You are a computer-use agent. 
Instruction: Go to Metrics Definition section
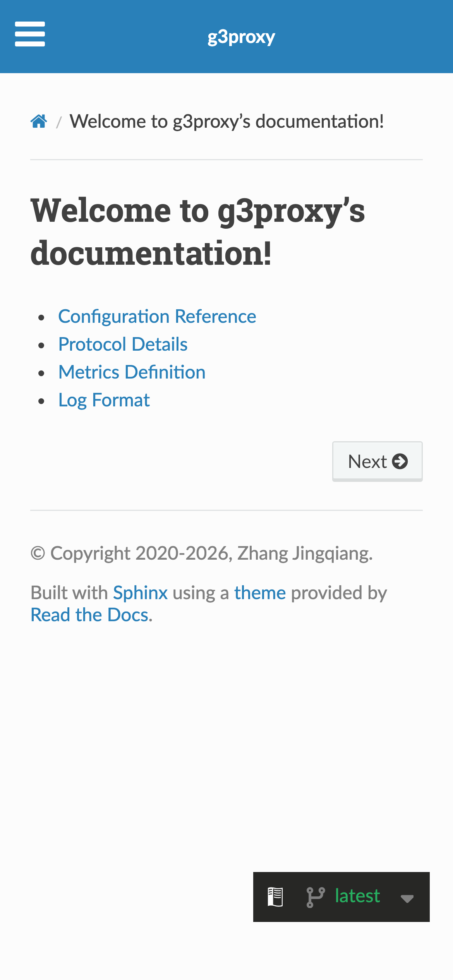(132, 372)
